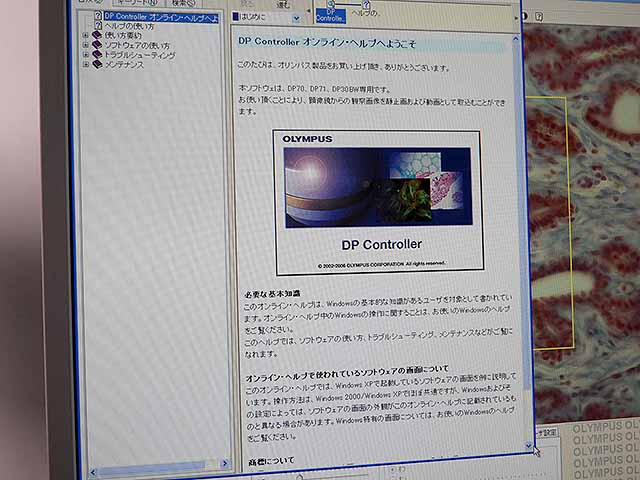Click the right arrow of the tree pane horizontal scrollbar
Viewport: 640px width, 480px height.
(x=224, y=463)
